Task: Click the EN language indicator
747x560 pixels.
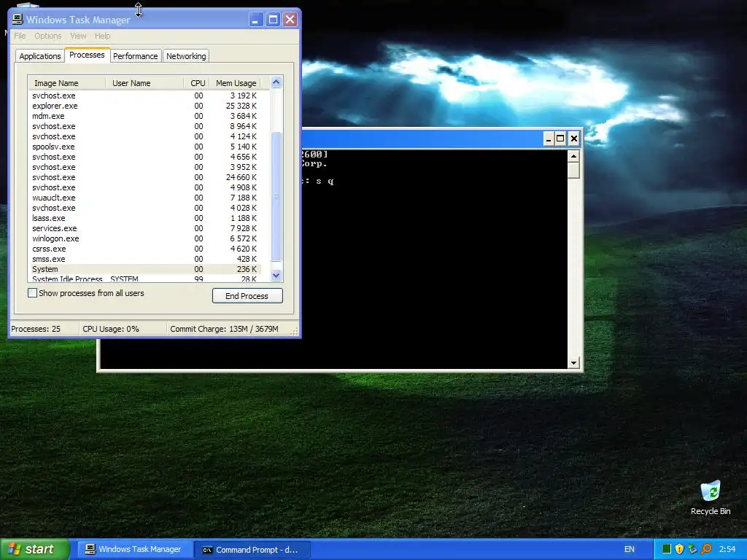Action: point(630,549)
